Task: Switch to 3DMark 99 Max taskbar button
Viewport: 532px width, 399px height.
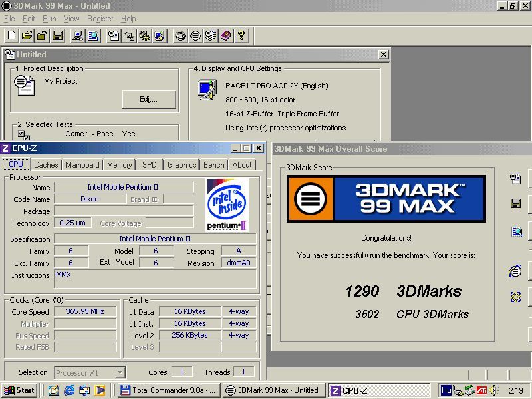Action: tap(273, 390)
